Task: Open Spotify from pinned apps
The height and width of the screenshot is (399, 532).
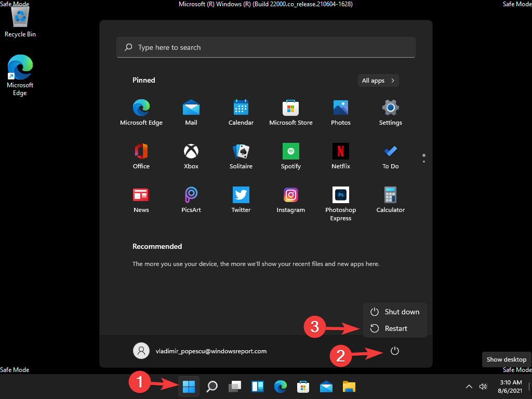Action: [291, 156]
